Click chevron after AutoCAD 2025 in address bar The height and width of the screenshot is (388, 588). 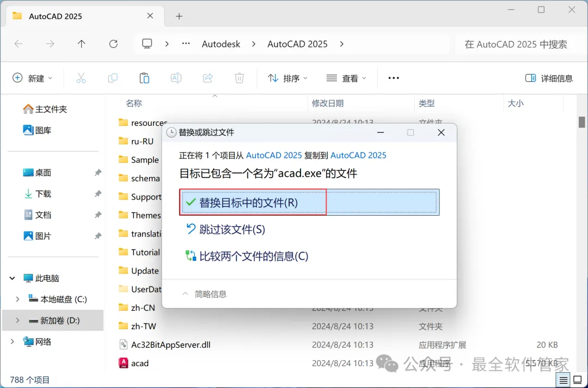341,44
